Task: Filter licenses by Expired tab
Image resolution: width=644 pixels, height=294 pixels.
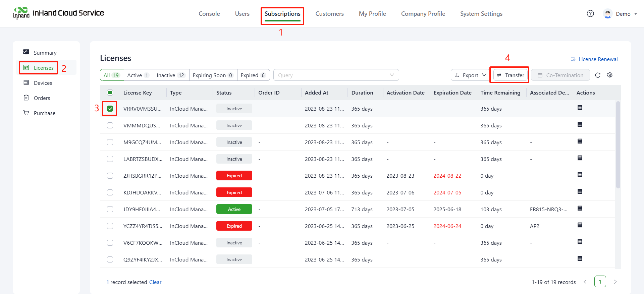Action: point(253,75)
